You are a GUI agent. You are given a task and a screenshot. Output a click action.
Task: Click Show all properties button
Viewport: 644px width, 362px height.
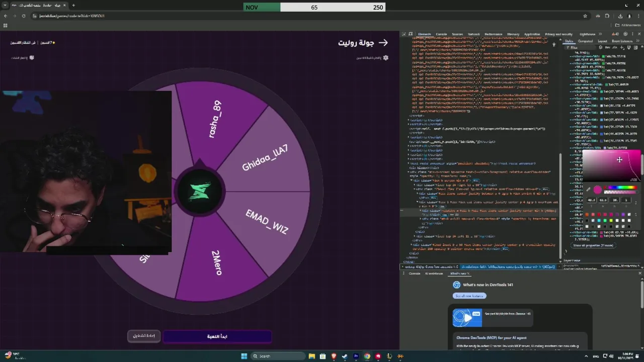click(593, 245)
